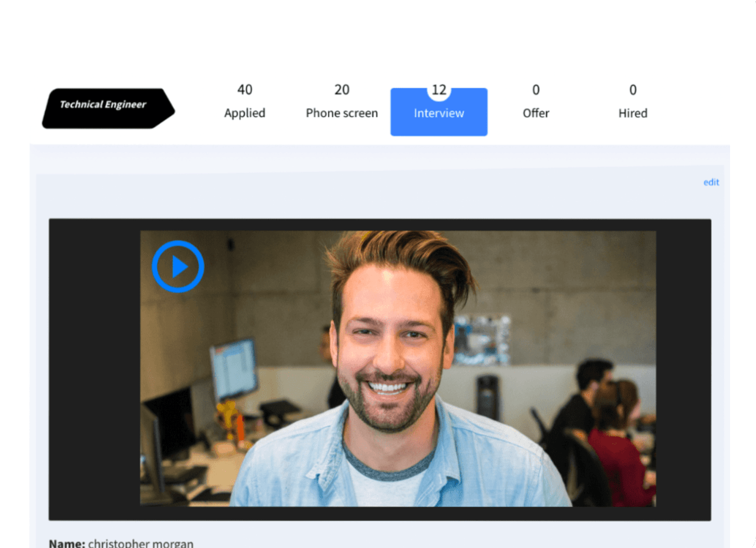Image resolution: width=756 pixels, height=548 pixels.
Task: Open the Phone screen stage tab
Action: pyautogui.click(x=342, y=113)
